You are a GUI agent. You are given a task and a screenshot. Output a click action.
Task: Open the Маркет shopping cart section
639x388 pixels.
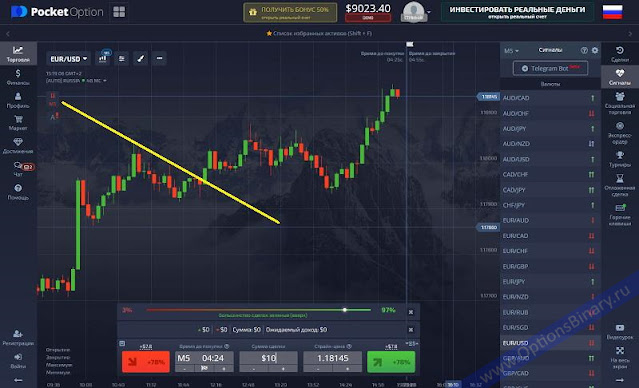click(18, 123)
